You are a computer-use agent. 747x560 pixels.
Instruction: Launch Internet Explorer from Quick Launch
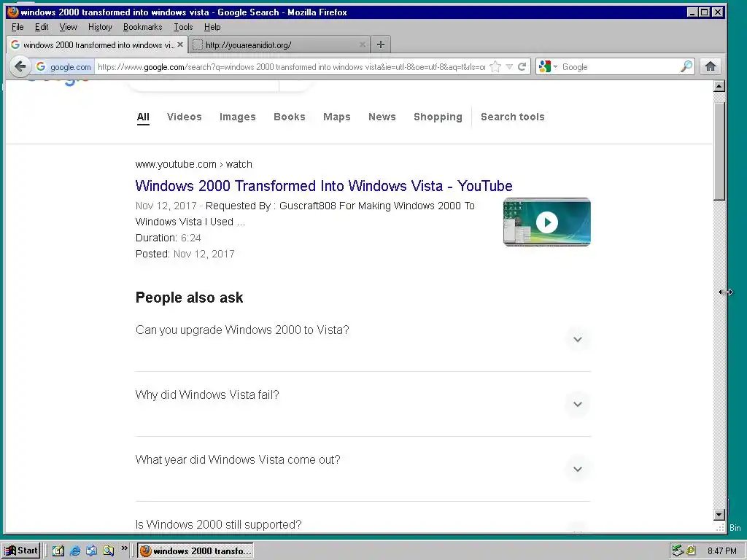pyautogui.click(x=75, y=551)
